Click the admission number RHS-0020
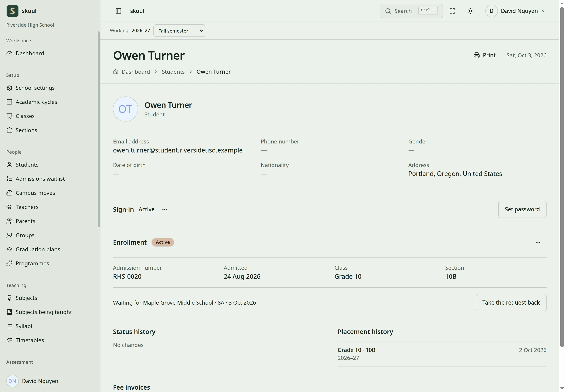Image resolution: width=565 pixels, height=392 pixels. 127,276
